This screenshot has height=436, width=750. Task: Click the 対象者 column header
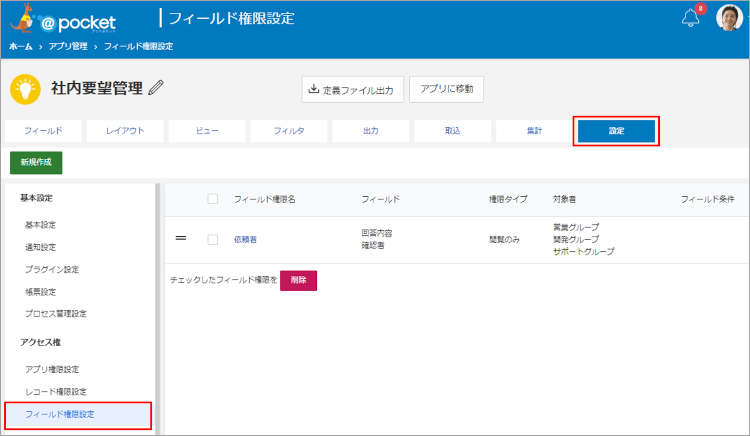pyautogui.click(x=564, y=199)
